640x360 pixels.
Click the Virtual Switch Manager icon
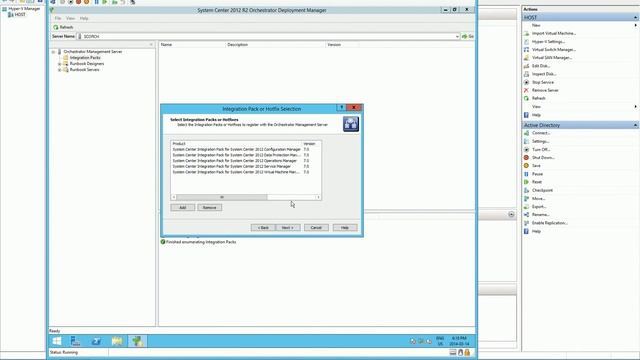click(x=526, y=50)
